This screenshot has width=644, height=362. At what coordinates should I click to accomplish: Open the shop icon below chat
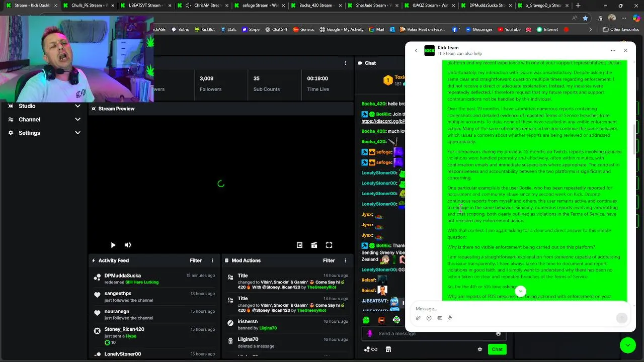(388, 349)
